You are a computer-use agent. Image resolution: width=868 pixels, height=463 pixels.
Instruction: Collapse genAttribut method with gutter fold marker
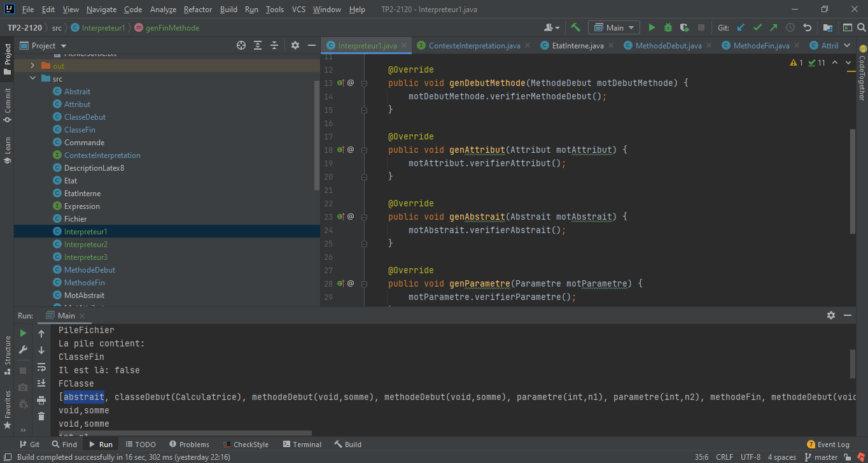[364, 150]
